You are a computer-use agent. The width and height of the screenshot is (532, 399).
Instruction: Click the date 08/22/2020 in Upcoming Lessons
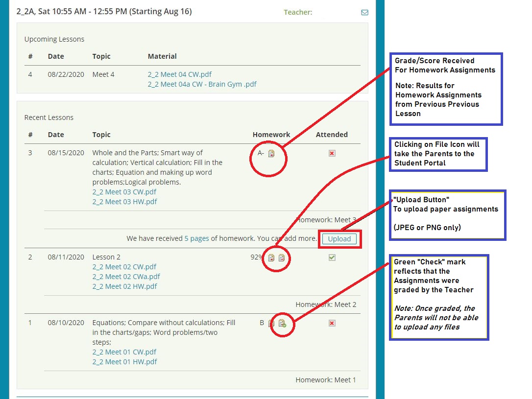click(x=66, y=74)
